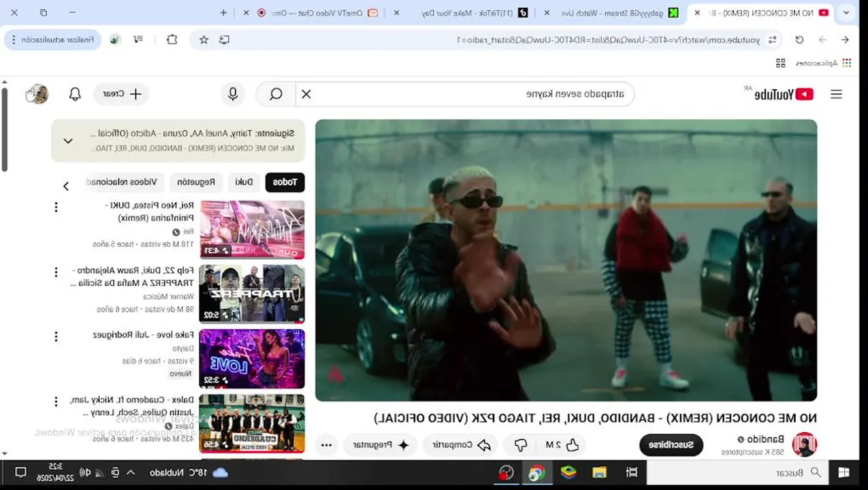
Task: Show more filter chips with the chevron
Action: [66, 186]
